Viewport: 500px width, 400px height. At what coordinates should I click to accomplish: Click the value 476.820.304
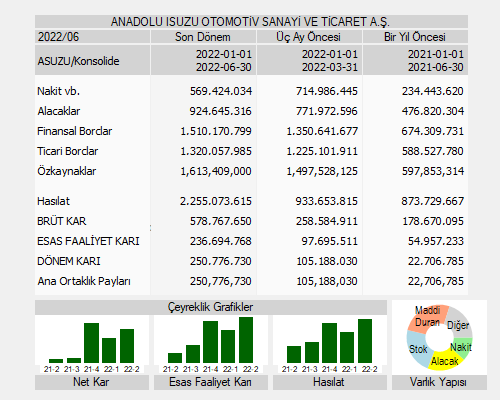click(433, 111)
